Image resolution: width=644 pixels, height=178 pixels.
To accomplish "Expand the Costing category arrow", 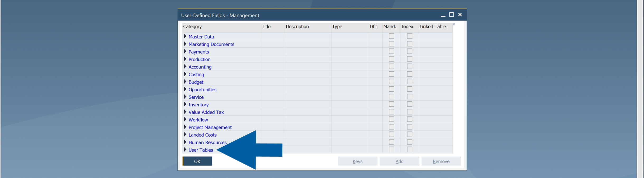I will [185, 74].
